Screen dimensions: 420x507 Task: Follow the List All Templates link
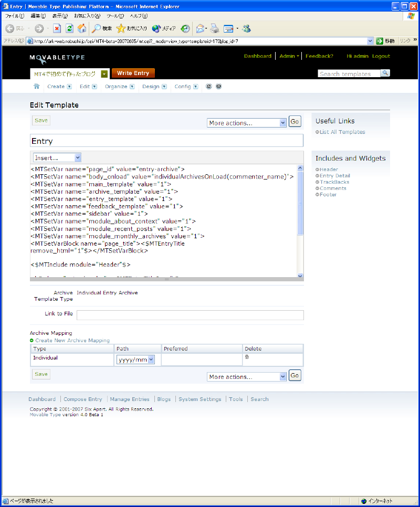342,132
